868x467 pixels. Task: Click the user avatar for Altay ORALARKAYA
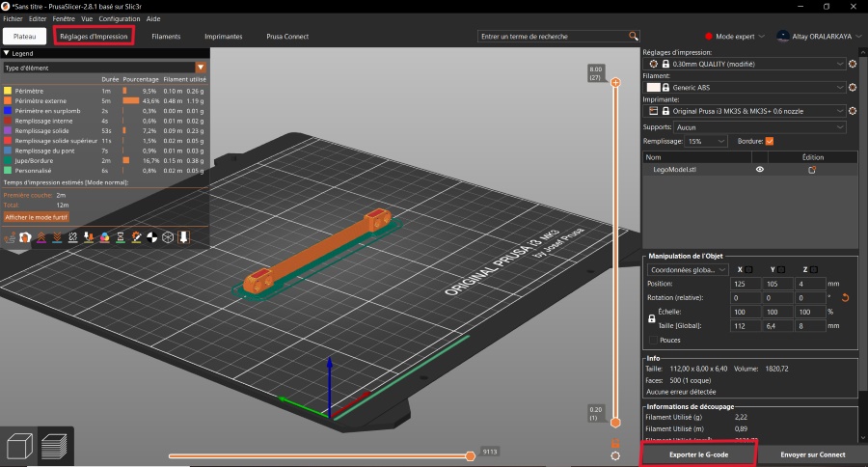click(783, 36)
